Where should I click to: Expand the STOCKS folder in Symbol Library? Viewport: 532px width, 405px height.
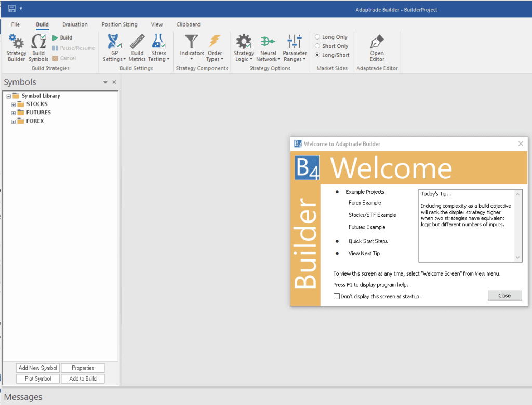14,104
